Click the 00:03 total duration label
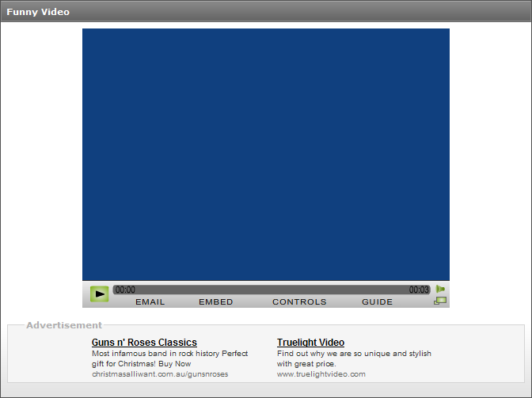 419,290
